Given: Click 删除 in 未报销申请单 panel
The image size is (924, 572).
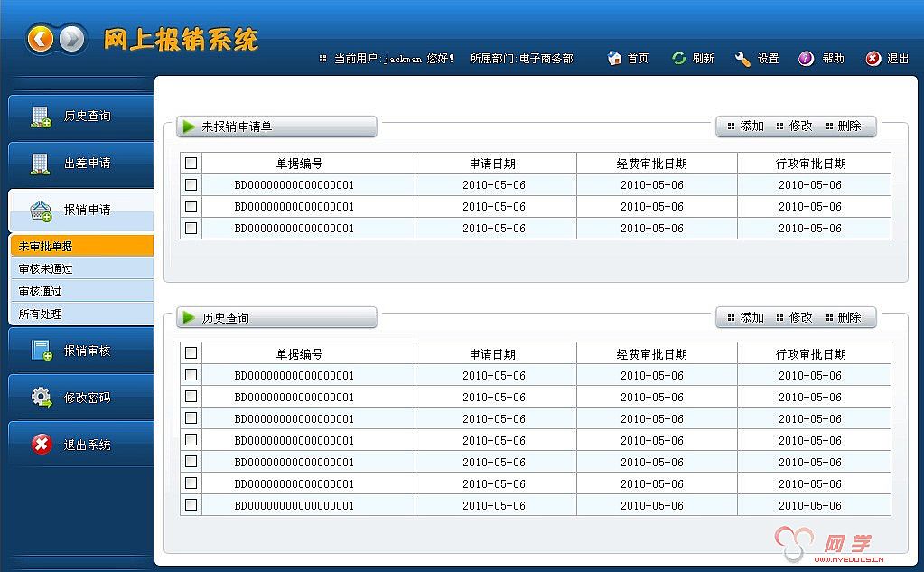Looking at the screenshot, I should pos(844,127).
